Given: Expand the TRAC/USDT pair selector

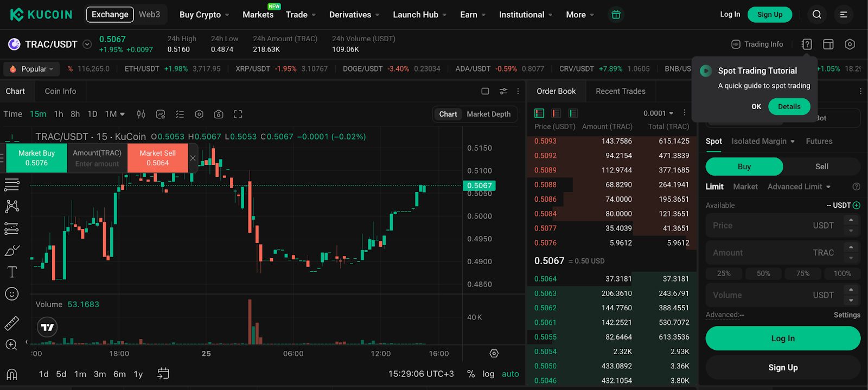Looking at the screenshot, I should click(87, 44).
